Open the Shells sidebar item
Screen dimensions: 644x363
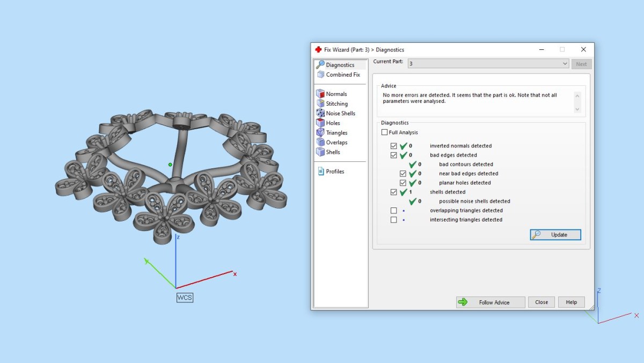pyautogui.click(x=333, y=152)
